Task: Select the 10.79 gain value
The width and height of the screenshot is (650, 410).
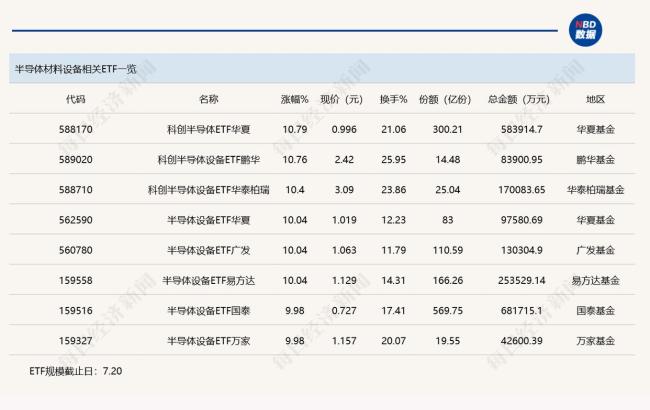Action: (x=295, y=129)
